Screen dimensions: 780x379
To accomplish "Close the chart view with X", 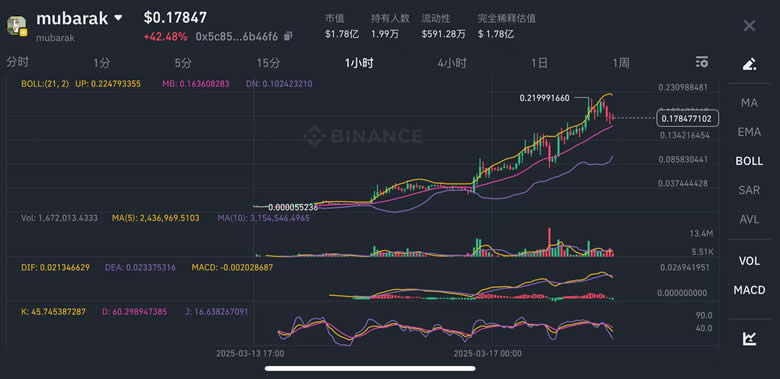I will (749, 26).
